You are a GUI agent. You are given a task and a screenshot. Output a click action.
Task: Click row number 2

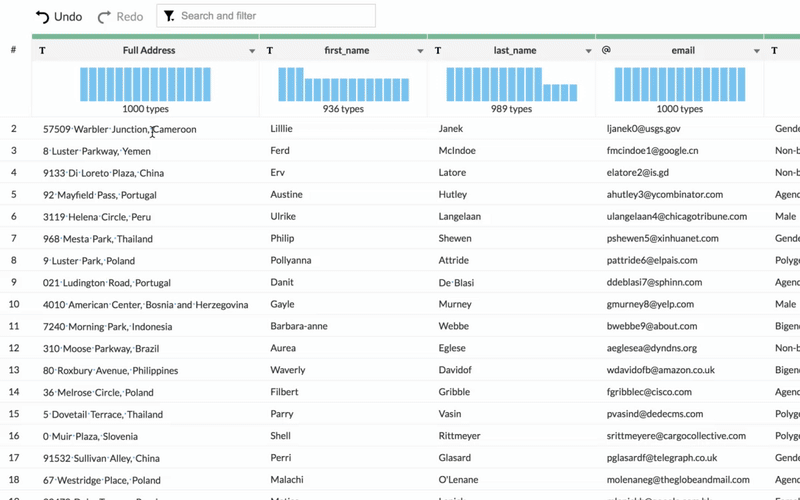point(14,129)
